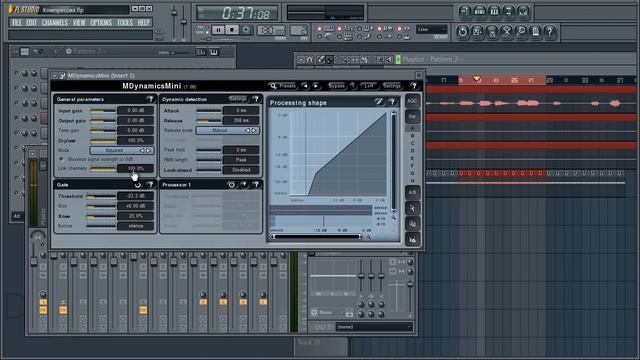Open Processor 1 dropdown arrow menu
This screenshot has height=360, width=640.
coord(244,185)
